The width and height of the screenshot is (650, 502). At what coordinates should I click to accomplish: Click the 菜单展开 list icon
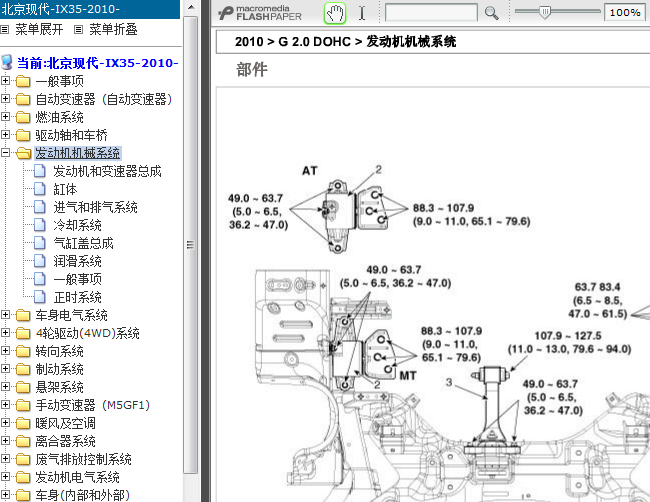(x=5, y=29)
